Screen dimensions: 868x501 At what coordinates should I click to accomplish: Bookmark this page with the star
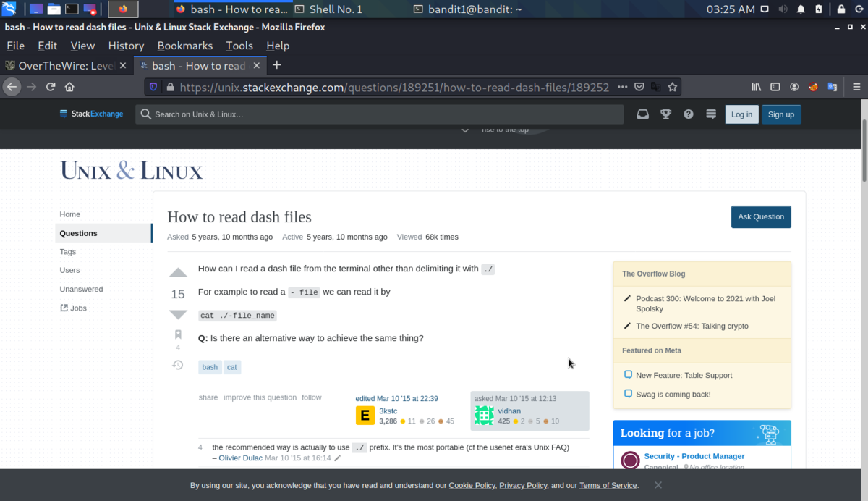click(673, 87)
